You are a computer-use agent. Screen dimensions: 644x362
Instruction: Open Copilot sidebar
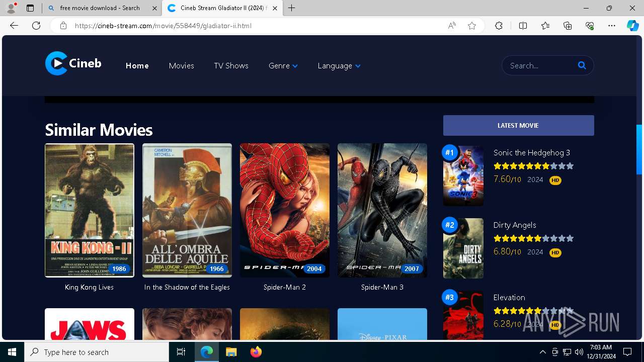pyautogui.click(x=632, y=26)
